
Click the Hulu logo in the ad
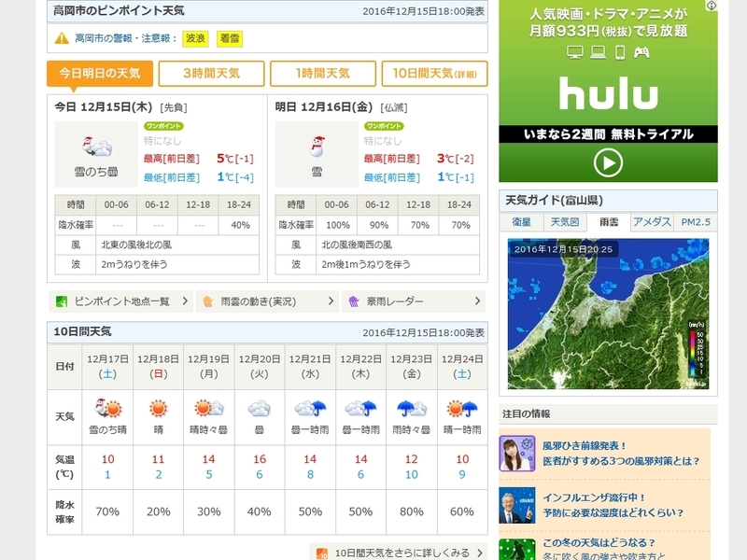click(609, 92)
